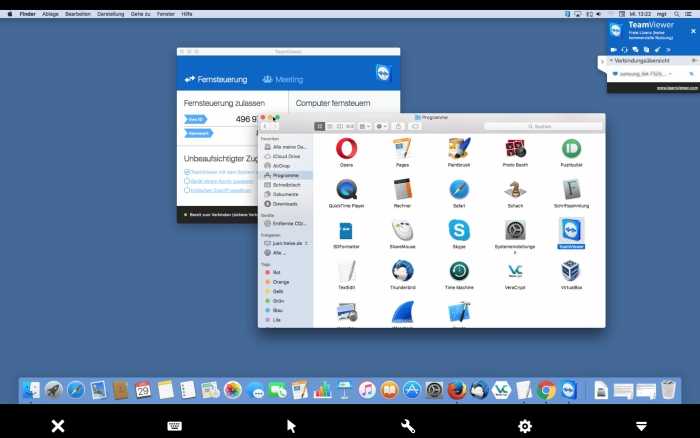Select the Rot tag in sidebar
Screen dimensions: 700x438
(x=276, y=272)
